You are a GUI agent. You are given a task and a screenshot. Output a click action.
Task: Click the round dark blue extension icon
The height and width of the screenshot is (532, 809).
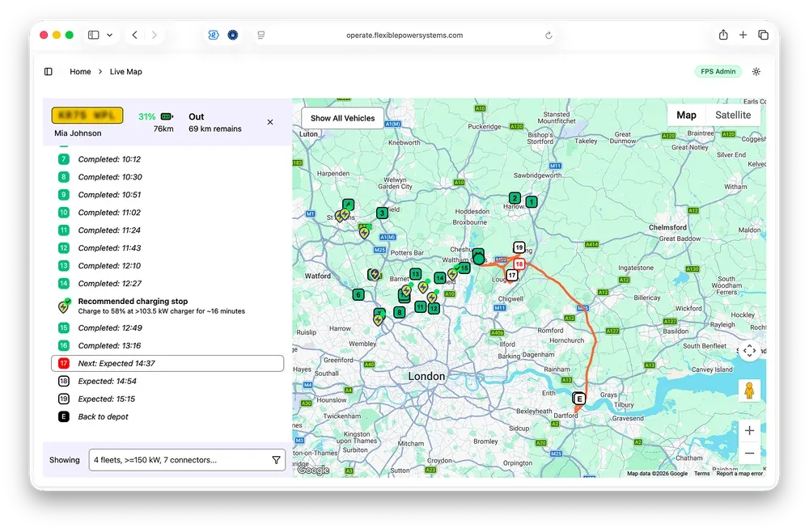[x=233, y=35]
